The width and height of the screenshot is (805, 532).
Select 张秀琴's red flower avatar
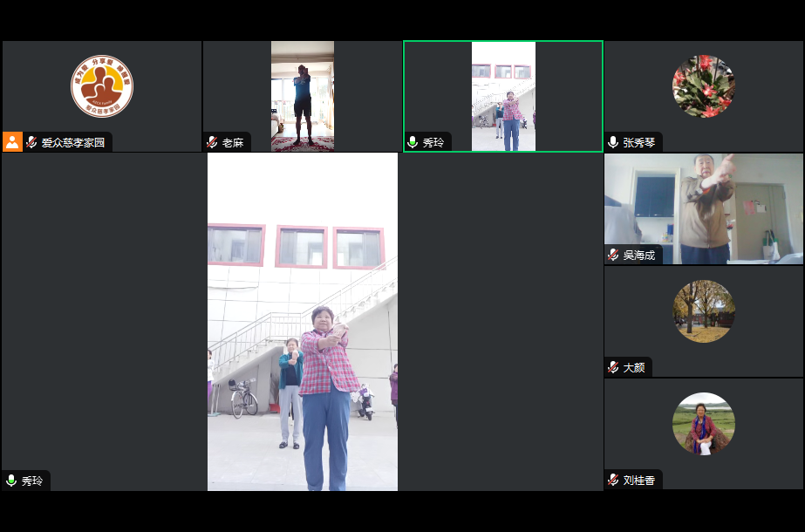click(x=704, y=86)
